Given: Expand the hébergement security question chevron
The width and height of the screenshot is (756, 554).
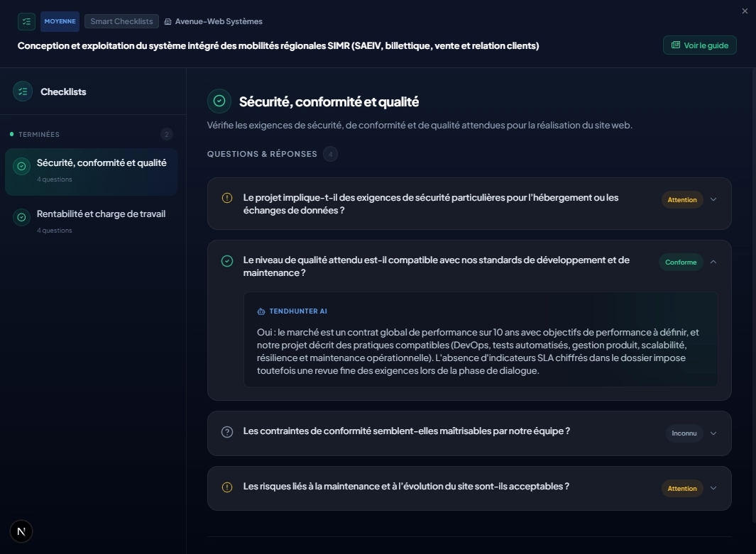Looking at the screenshot, I should (x=713, y=199).
